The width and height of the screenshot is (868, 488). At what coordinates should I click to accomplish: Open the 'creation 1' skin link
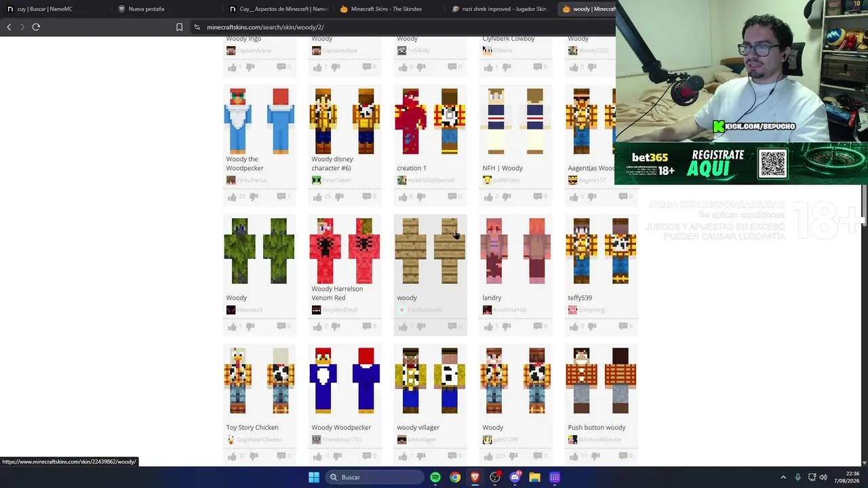412,168
